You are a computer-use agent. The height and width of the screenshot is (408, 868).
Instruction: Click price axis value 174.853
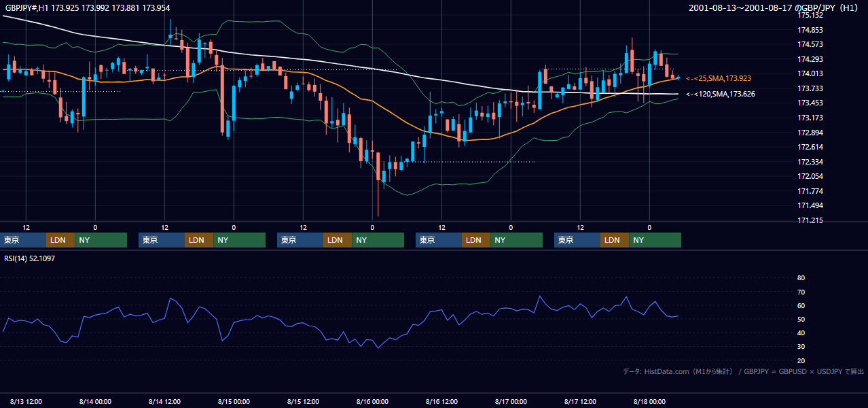pos(810,30)
